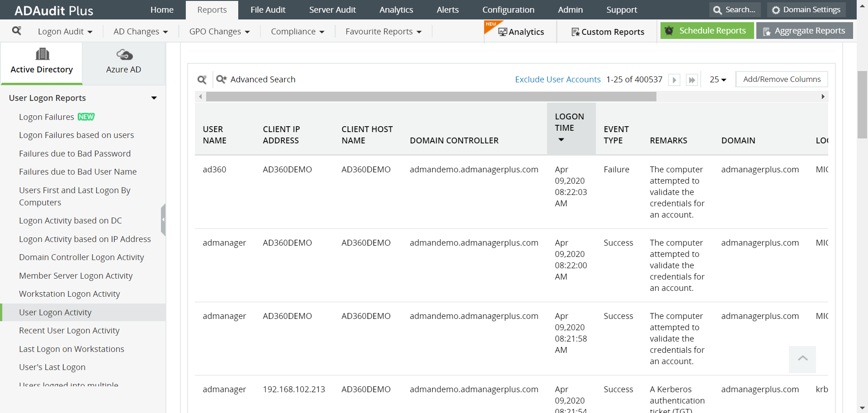The height and width of the screenshot is (413, 868).
Task: Open the page size dropdown showing 25
Action: 718,80
